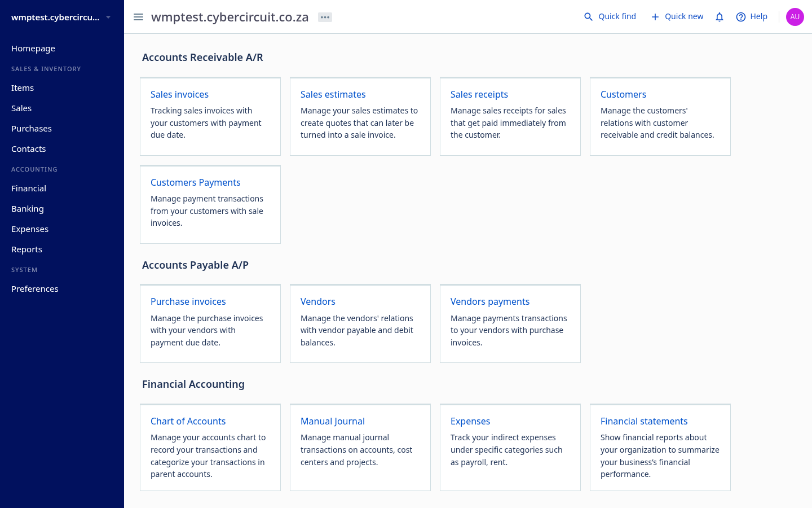
Task: Open the Expenses card link
Action: tap(470, 421)
